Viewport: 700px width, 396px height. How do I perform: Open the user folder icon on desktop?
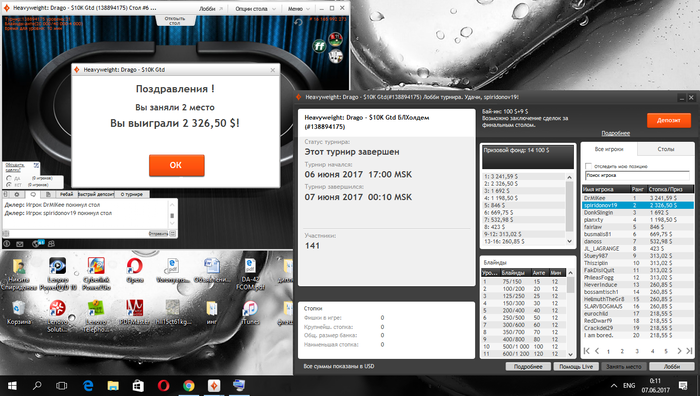[x=19, y=274]
